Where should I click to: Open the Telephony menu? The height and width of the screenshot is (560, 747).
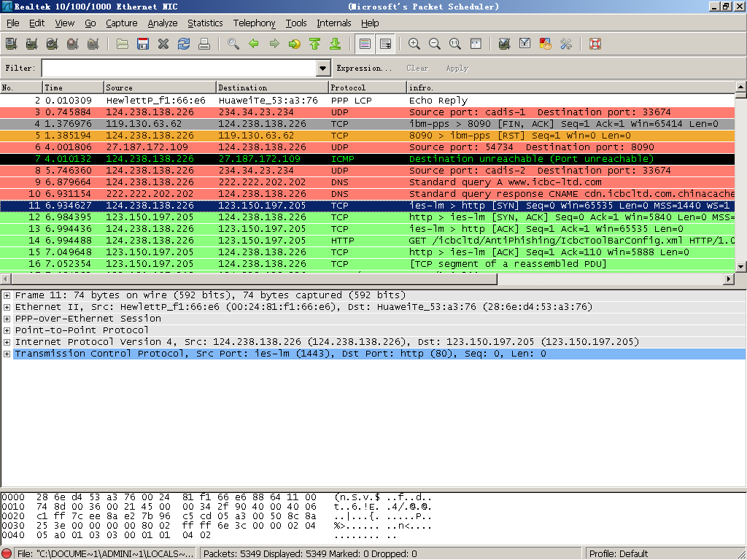point(254,23)
